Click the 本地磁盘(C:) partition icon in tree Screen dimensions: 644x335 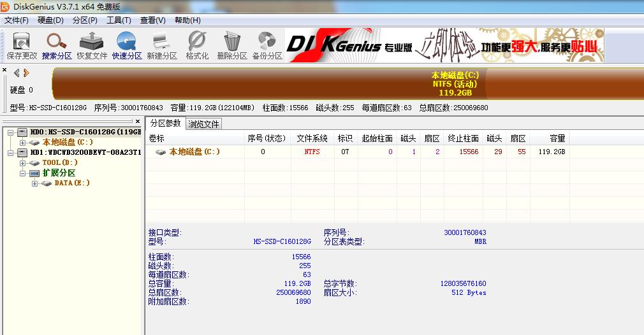34,142
